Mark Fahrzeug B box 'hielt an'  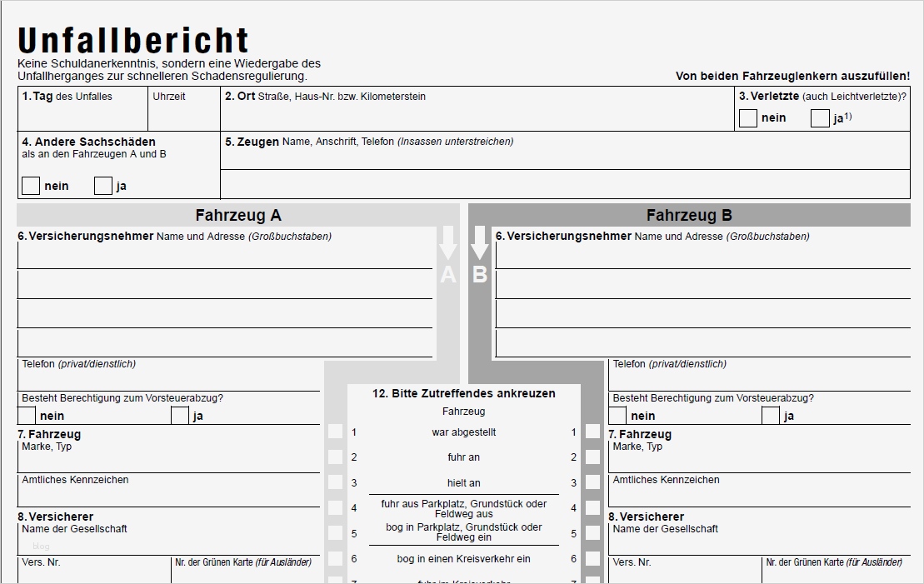pyautogui.click(x=593, y=482)
